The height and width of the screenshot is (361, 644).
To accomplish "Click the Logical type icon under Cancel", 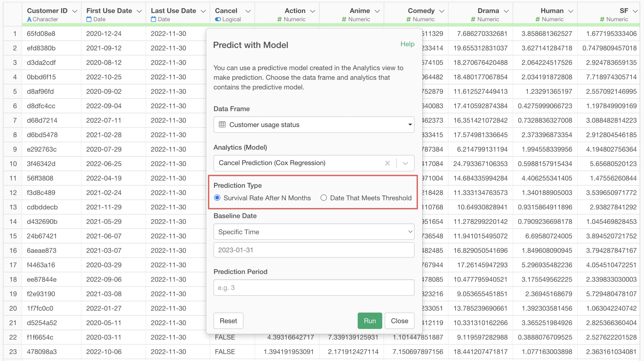I will pos(218,19).
